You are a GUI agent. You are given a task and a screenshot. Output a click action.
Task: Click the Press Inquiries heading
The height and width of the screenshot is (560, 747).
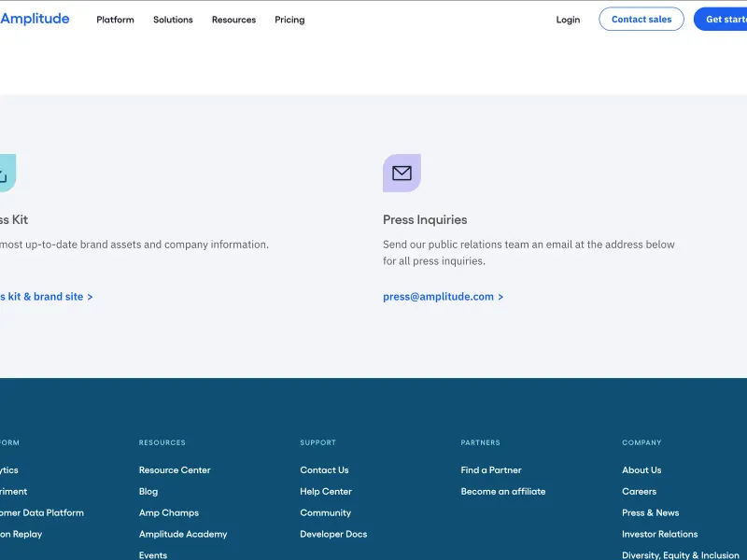pos(425,219)
